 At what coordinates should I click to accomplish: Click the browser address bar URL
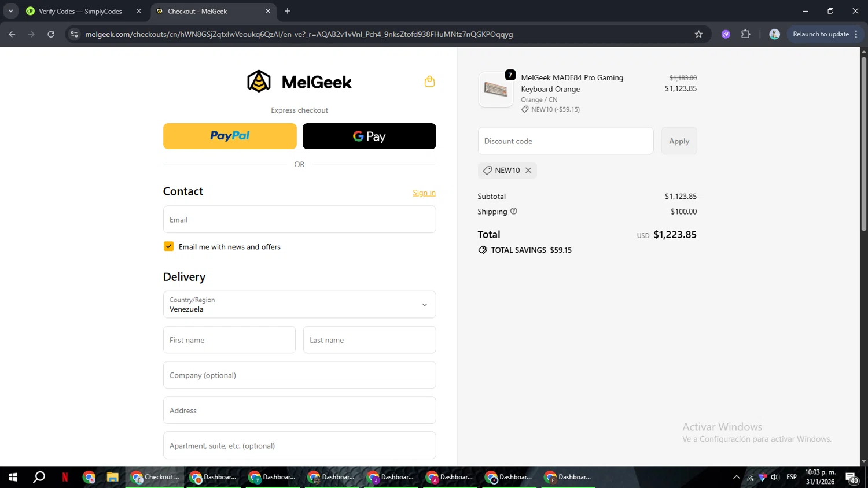(x=299, y=34)
